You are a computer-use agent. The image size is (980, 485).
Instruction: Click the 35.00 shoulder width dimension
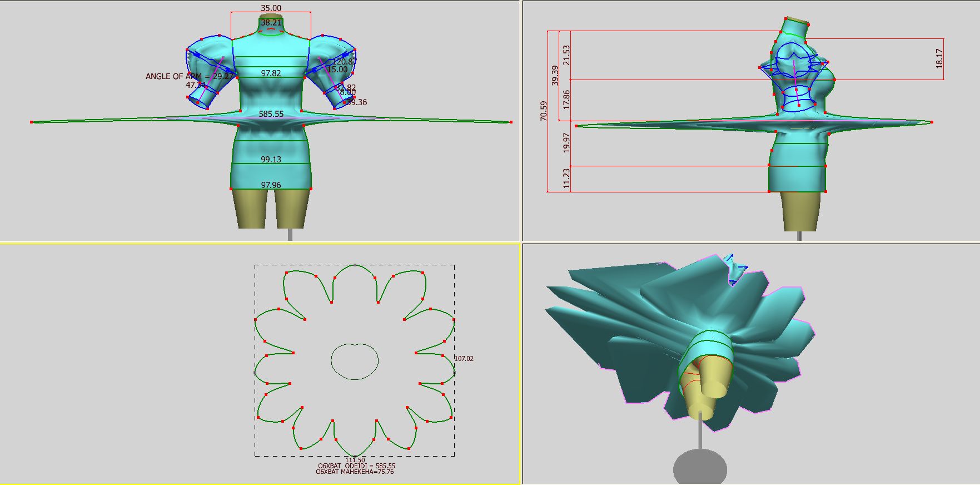[x=271, y=8]
